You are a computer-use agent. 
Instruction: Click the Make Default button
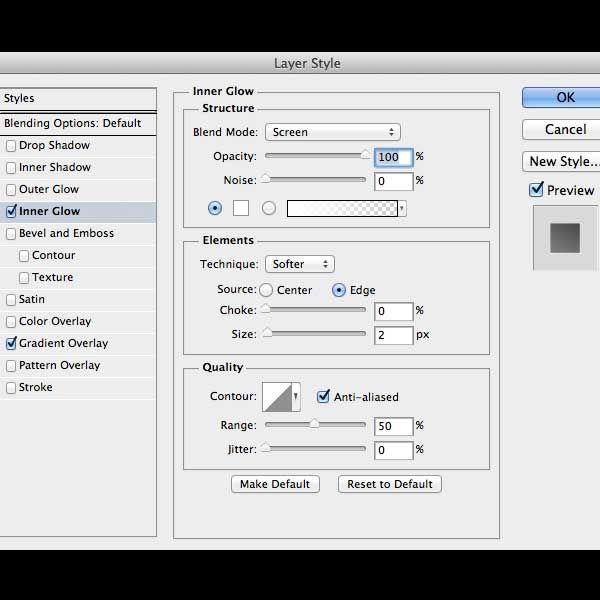pyautogui.click(x=275, y=484)
